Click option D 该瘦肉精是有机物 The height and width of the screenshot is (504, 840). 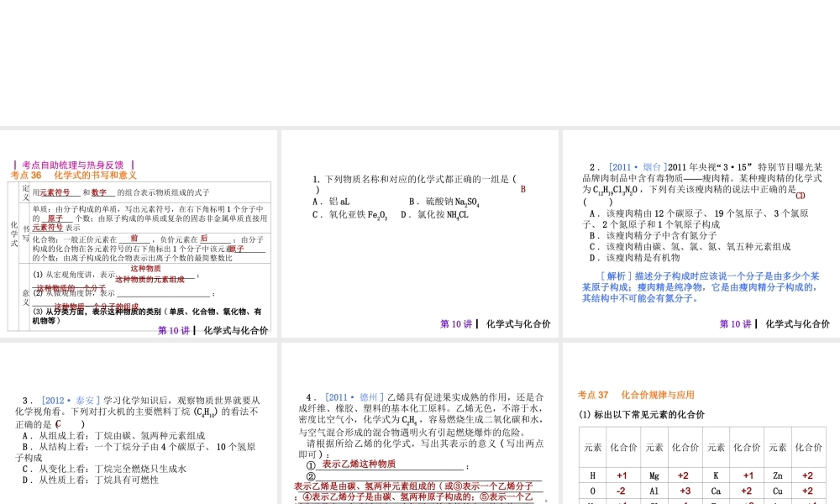click(634, 258)
